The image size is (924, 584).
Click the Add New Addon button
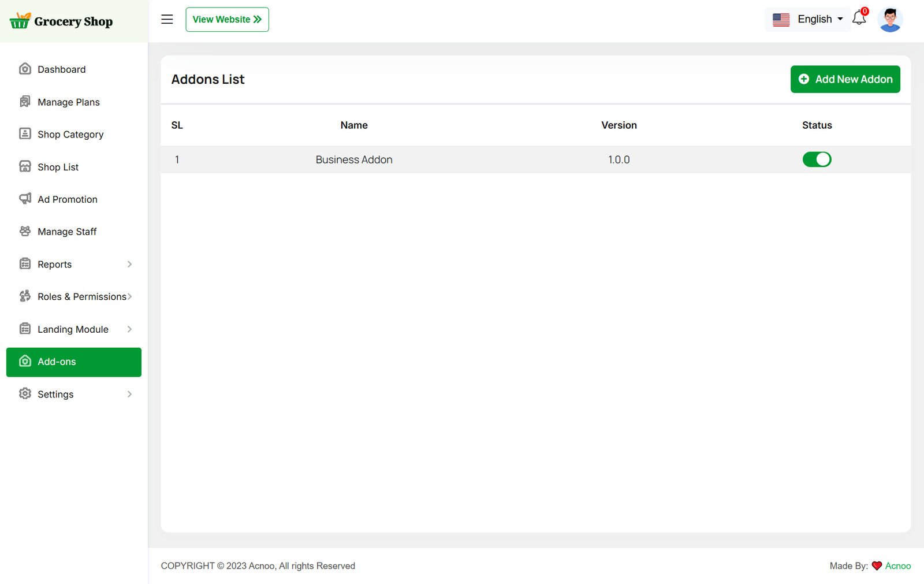(x=845, y=79)
